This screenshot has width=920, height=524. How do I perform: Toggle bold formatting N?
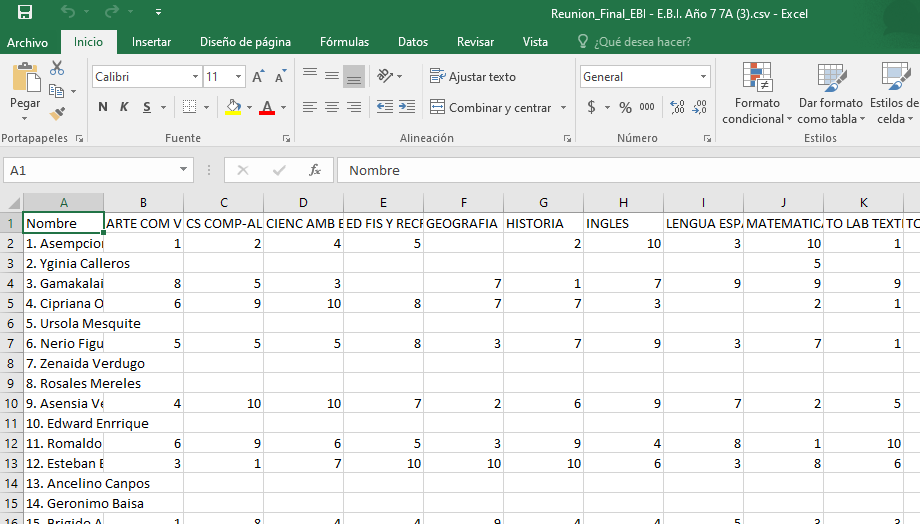[x=103, y=107]
